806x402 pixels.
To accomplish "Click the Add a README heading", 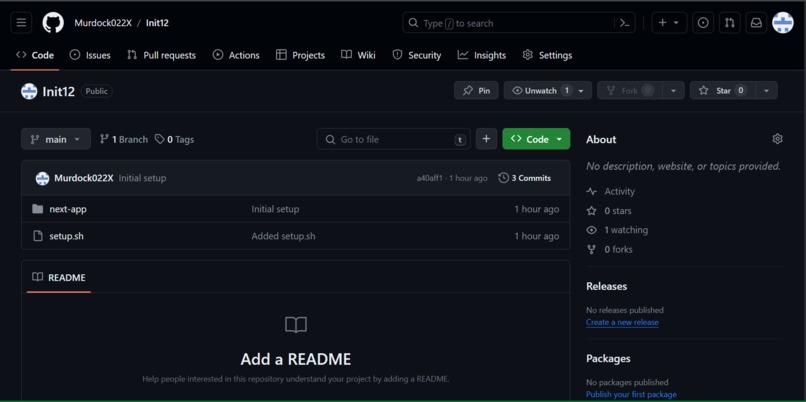I will (296, 359).
